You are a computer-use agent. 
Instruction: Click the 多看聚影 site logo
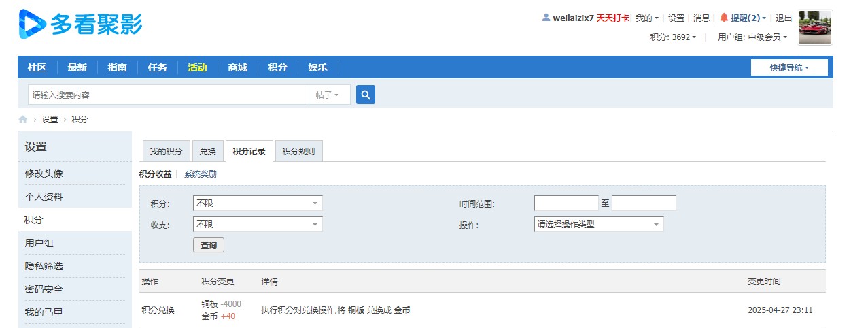tap(80, 24)
